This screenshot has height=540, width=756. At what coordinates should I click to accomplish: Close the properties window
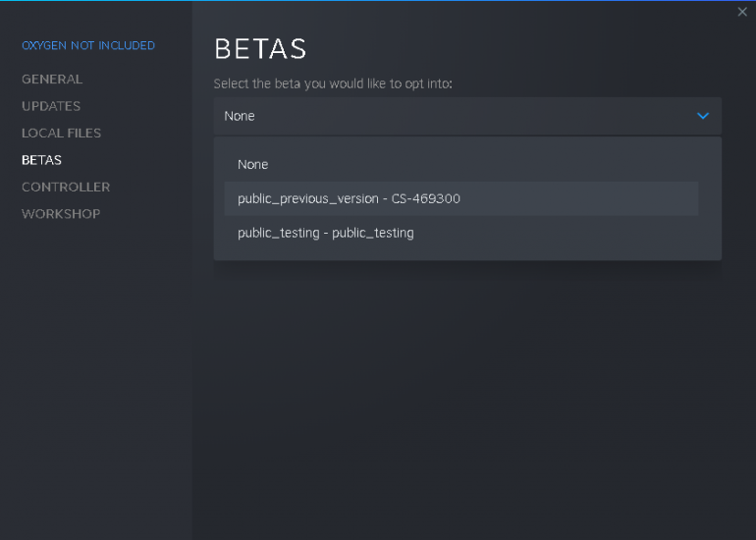click(x=742, y=12)
